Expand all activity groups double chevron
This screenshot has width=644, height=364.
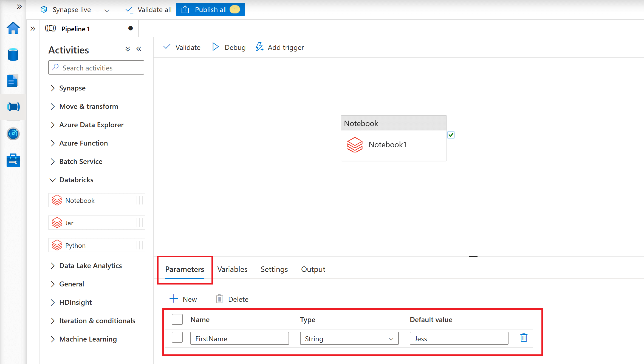click(128, 49)
